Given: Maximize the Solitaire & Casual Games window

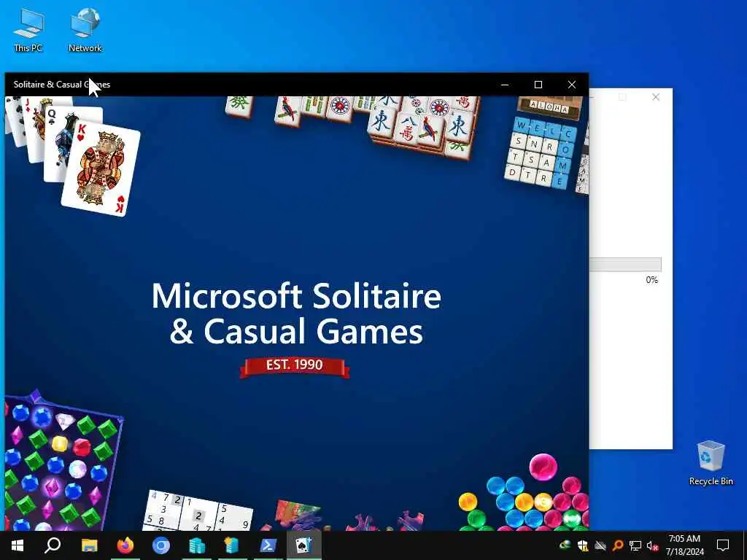Looking at the screenshot, I should click(x=538, y=85).
